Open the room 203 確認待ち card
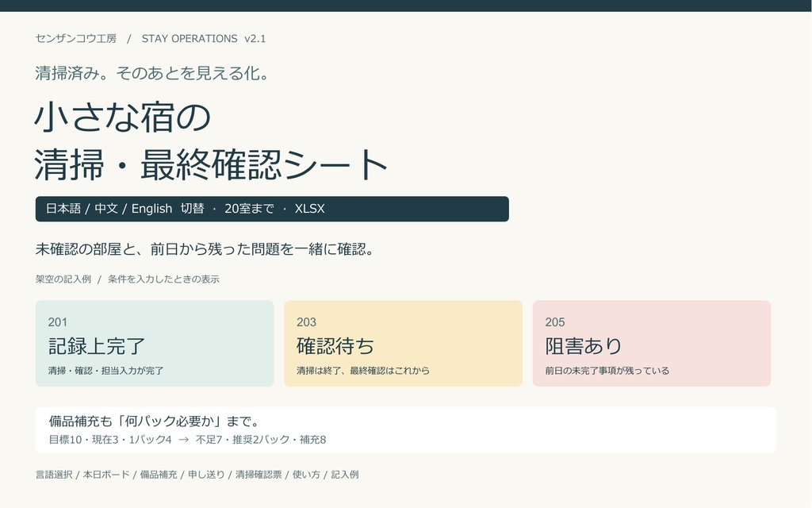The width and height of the screenshot is (812, 508). coord(403,344)
